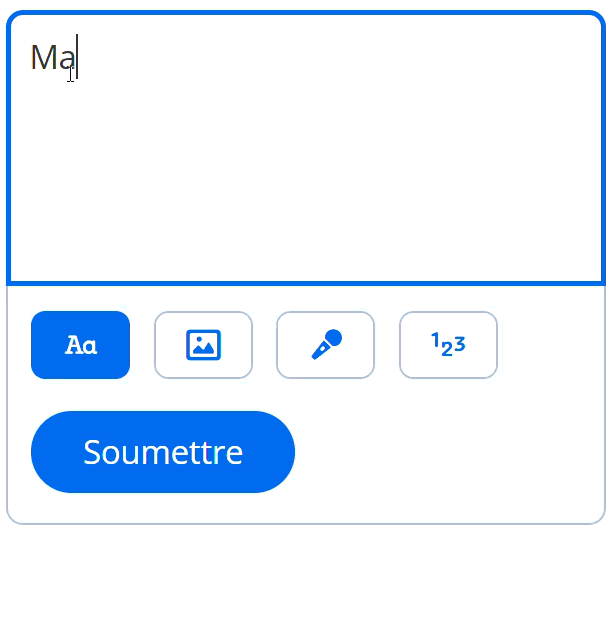614x618 pixels.
Task: Toggle the image answer mode
Action: [x=203, y=345]
